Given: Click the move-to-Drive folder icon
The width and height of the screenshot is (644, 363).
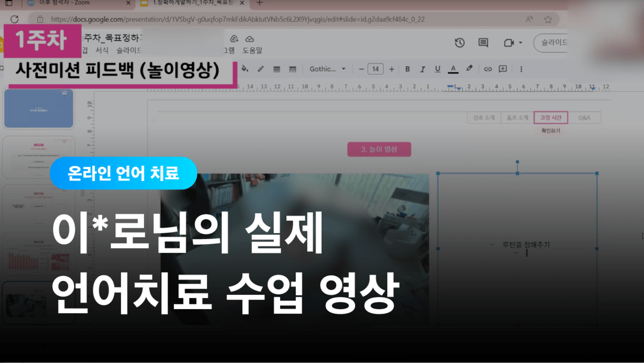Looking at the screenshot, I should coord(234,39).
